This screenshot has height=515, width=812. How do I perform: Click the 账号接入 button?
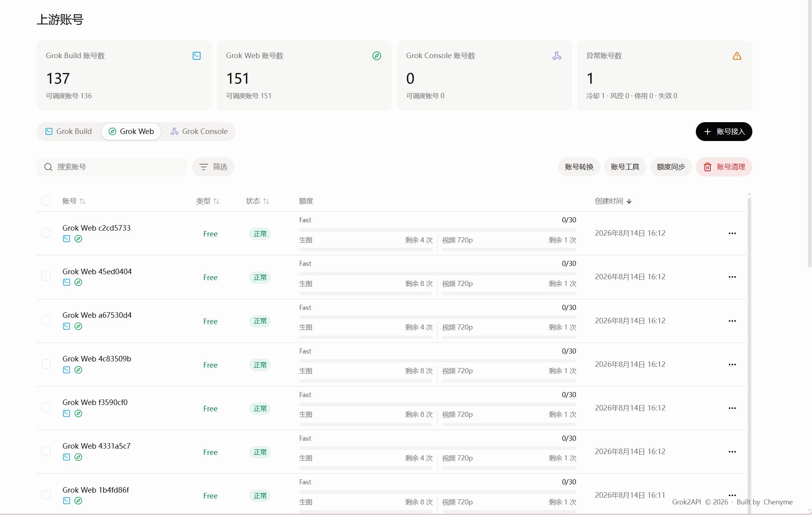point(724,132)
